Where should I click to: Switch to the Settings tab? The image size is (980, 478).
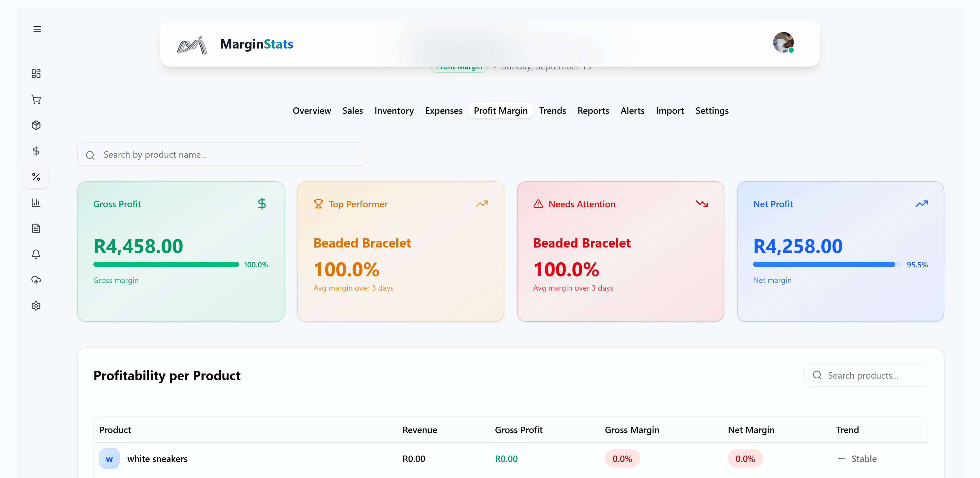[712, 110]
